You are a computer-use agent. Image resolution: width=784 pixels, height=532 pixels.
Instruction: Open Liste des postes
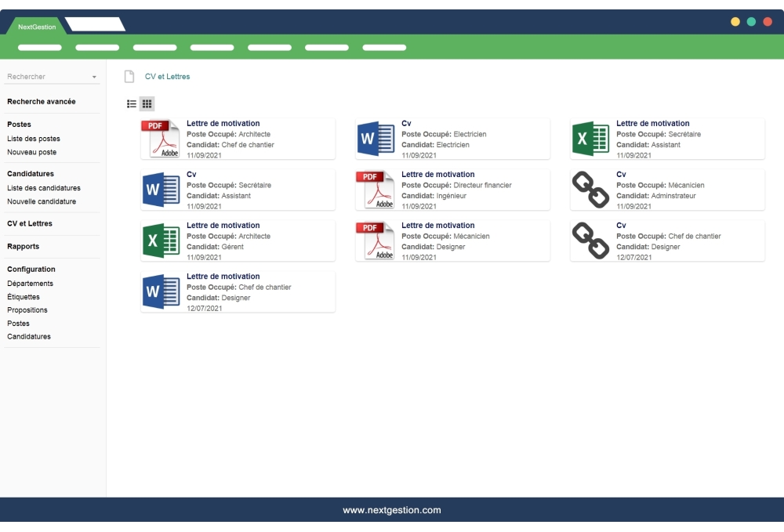[34, 139]
